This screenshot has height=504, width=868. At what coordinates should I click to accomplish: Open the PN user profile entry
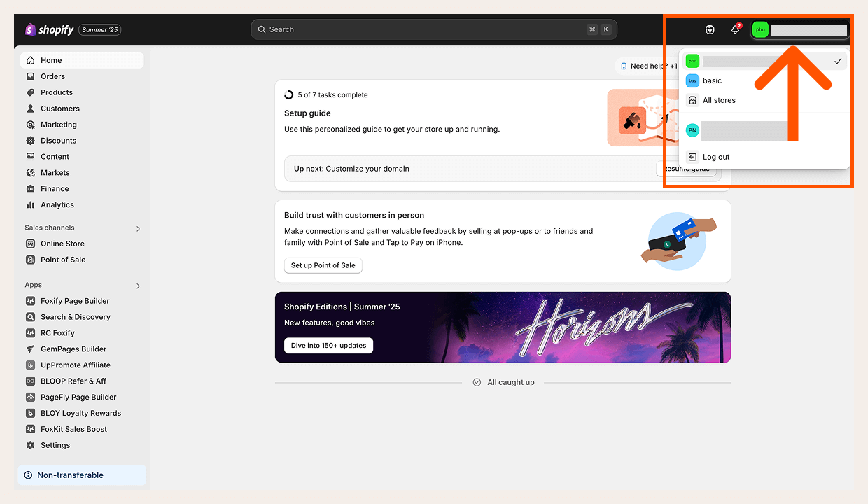(764, 131)
